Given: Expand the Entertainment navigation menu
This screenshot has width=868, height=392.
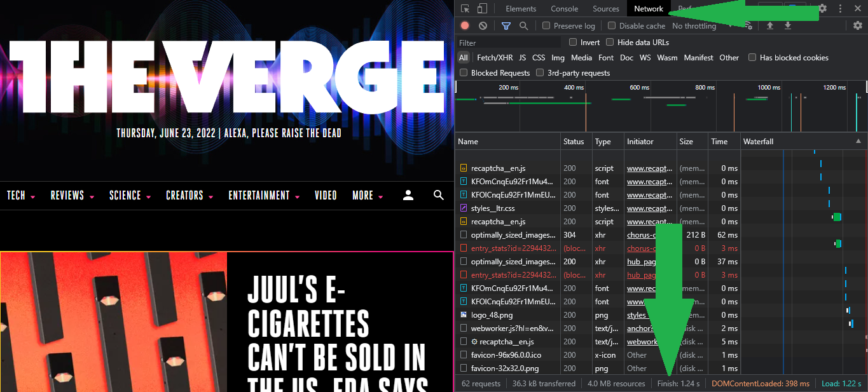Looking at the screenshot, I should tap(265, 196).
